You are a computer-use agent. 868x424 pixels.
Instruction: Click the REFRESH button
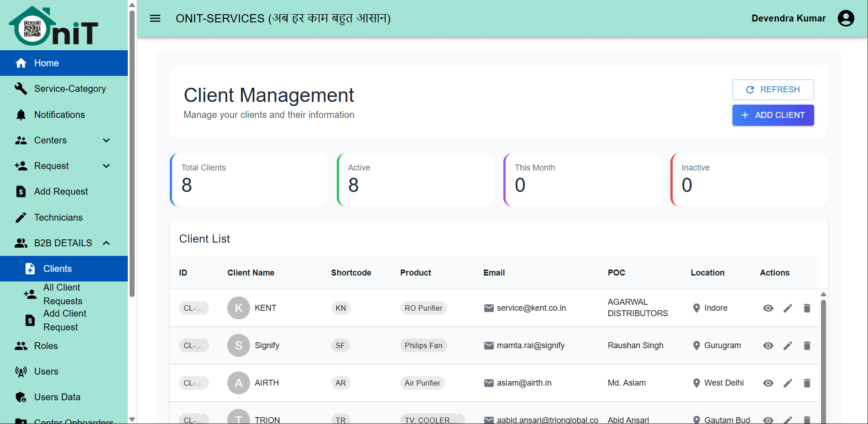point(773,90)
